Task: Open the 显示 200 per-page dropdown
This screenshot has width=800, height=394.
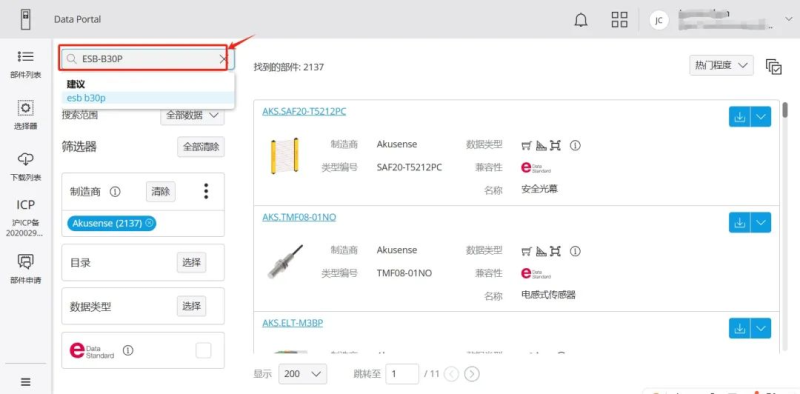Action: tap(303, 374)
